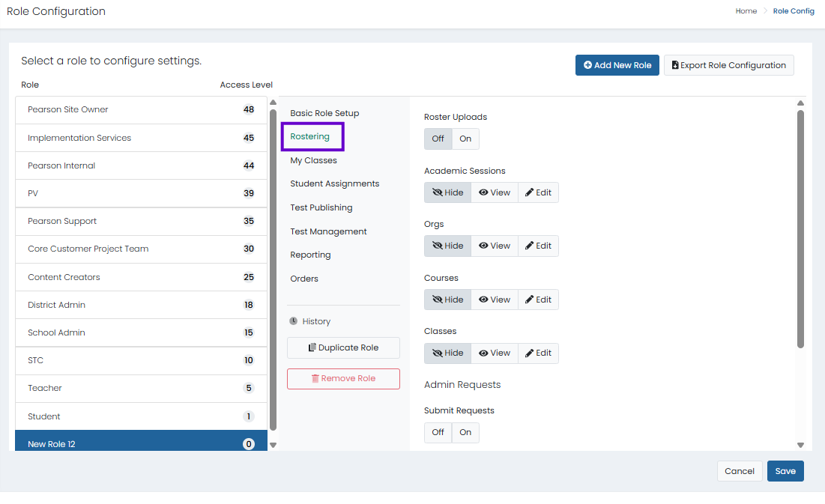Turn Submit Requests On

(465, 432)
